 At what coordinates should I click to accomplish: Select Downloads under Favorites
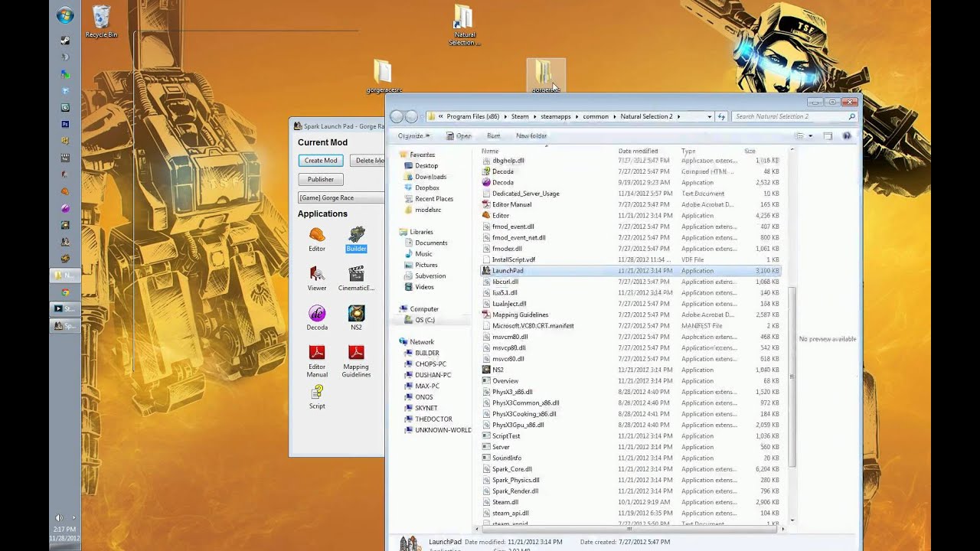[430, 177]
